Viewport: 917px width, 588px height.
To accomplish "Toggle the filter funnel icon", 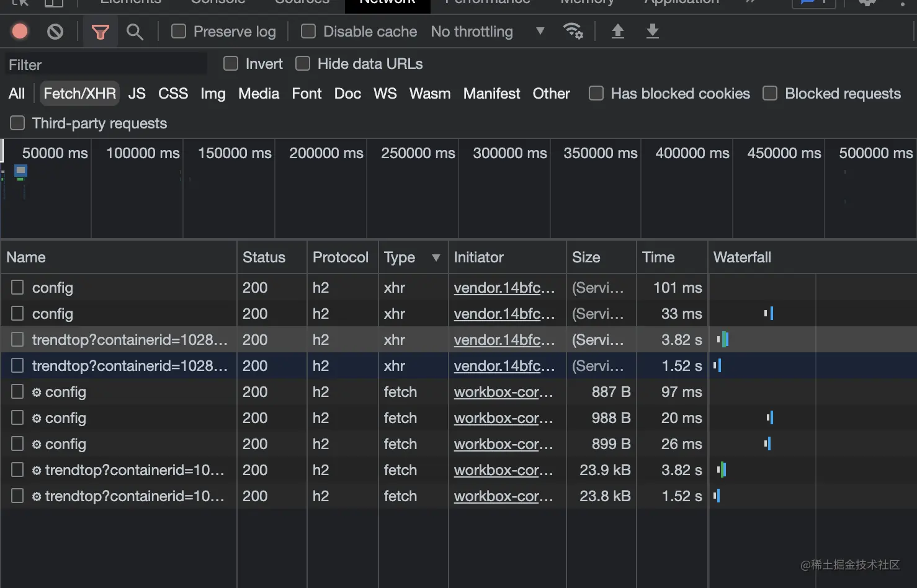I will [x=100, y=32].
